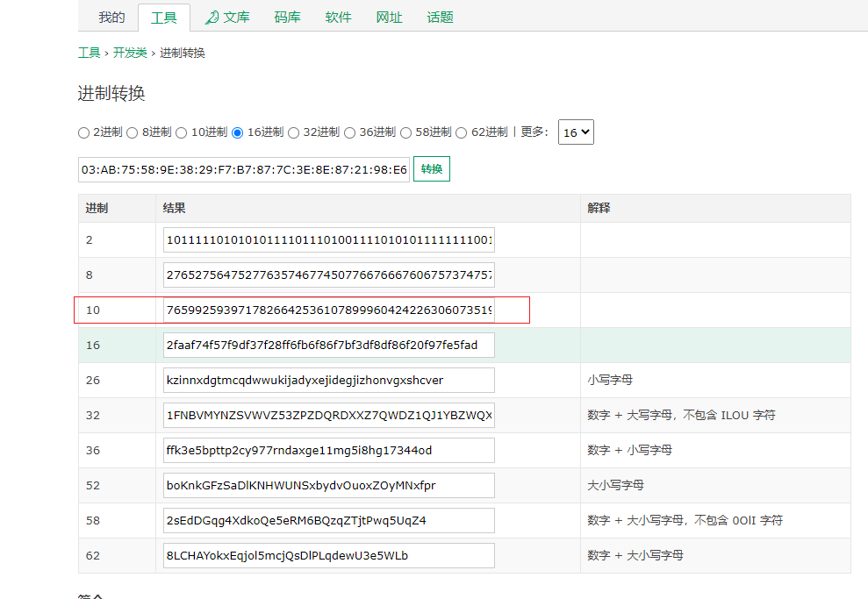Select the 36进制 radio button
868x599 pixels.
tap(349, 132)
